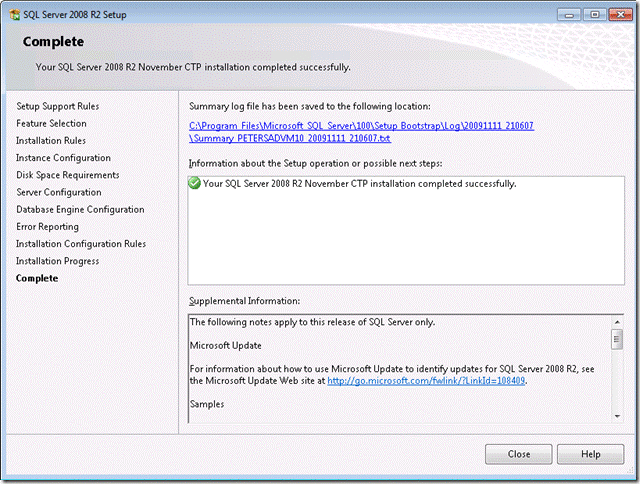Viewport: 640px width, 484px height.
Task: Click the green success checkmark icon
Action: [194, 183]
